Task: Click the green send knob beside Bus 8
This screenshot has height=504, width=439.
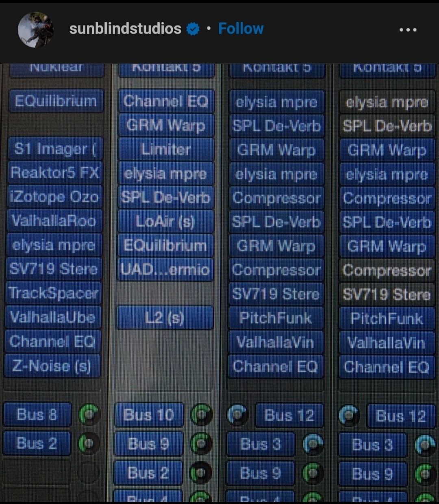Action: [x=89, y=415]
